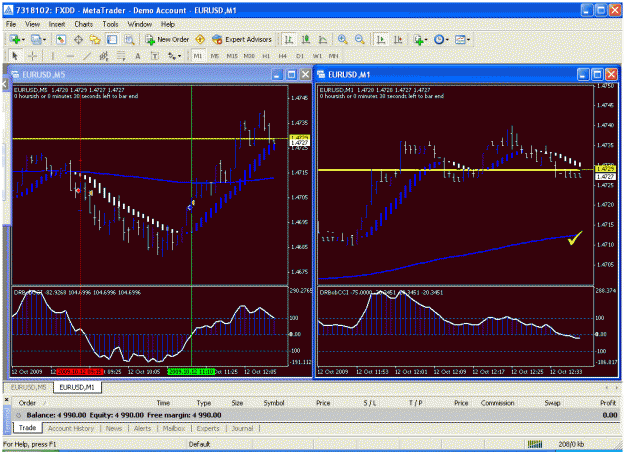625x452 pixels.
Task: Select the Candlesticks chart icon
Action: tap(306, 39)
